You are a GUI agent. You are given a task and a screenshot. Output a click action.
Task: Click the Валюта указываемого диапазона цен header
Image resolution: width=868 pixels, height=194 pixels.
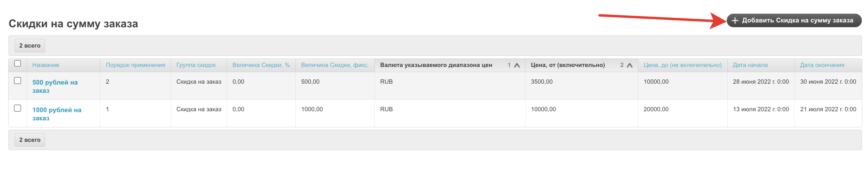436,65
